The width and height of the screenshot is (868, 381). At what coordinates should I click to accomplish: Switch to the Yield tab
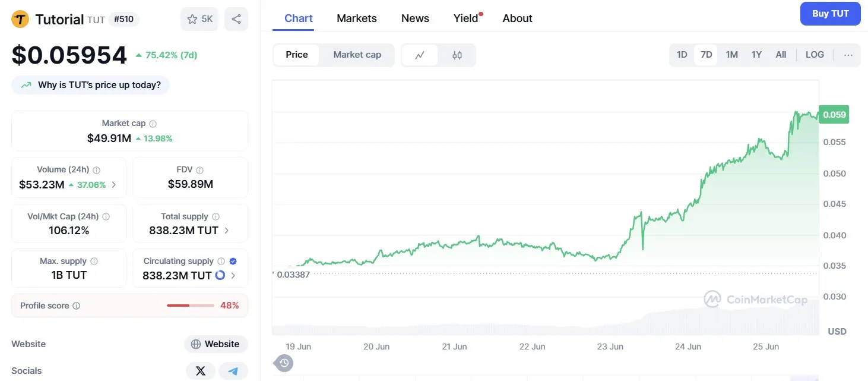pyautogui.click(x=467, y=18)
